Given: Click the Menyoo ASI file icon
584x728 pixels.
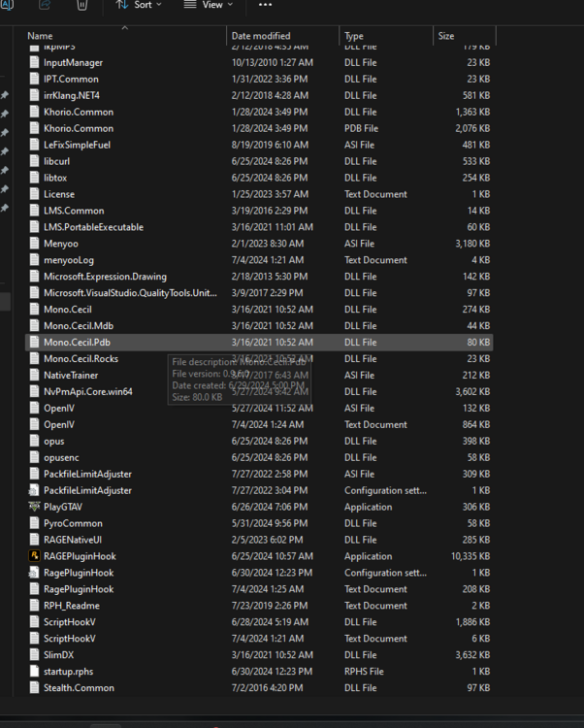Looking at the screenshot, I should [34, 244].
